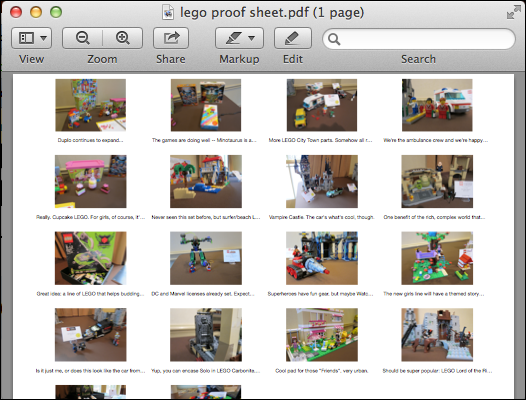Click the search magnifier icon in field
The width and height of the screenshot is (526, 400).
coord(334,39)
